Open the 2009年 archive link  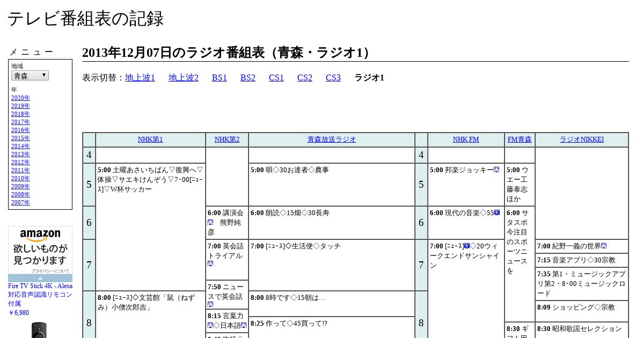point(20,186)
